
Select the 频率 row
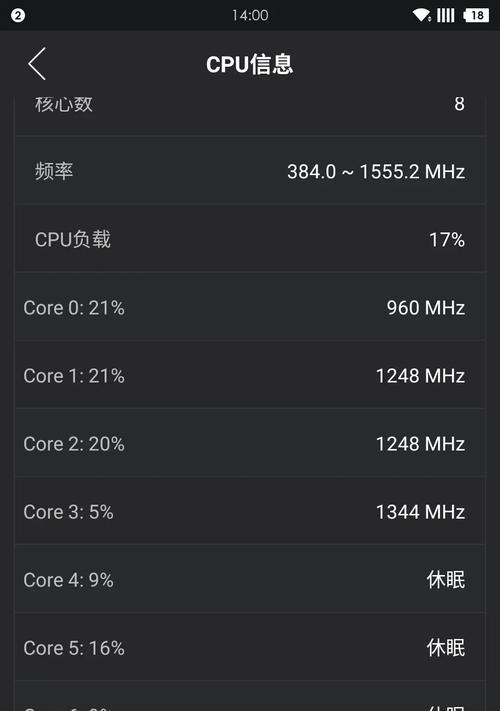pos(250,171)
